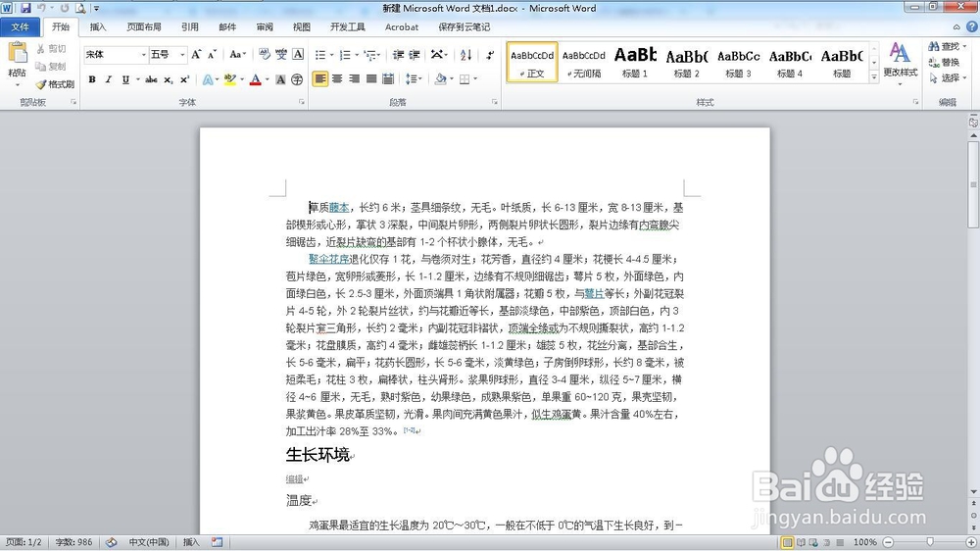The image size is (980, 551).
Task: Open the font name combo box 宋体
Action: point(116,54)
